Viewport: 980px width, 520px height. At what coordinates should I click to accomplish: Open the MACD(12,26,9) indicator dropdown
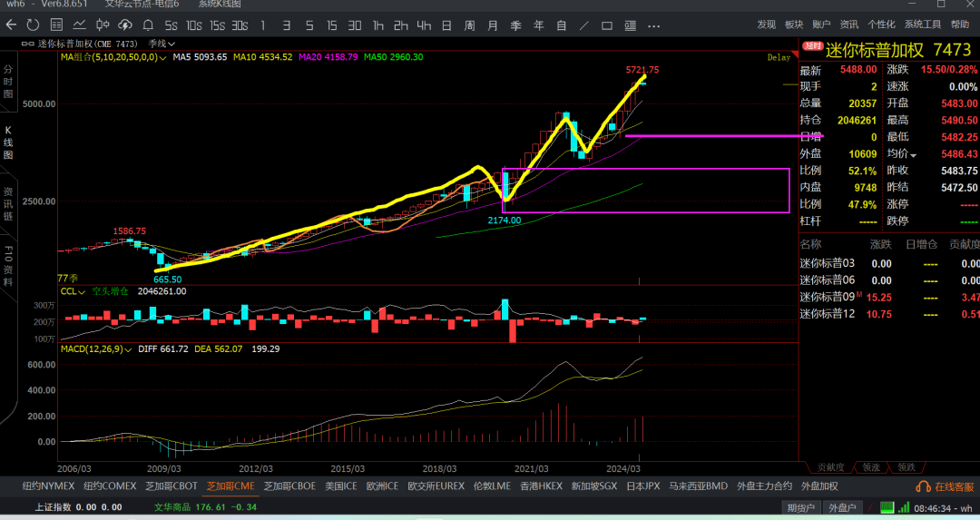click(96, 348)
